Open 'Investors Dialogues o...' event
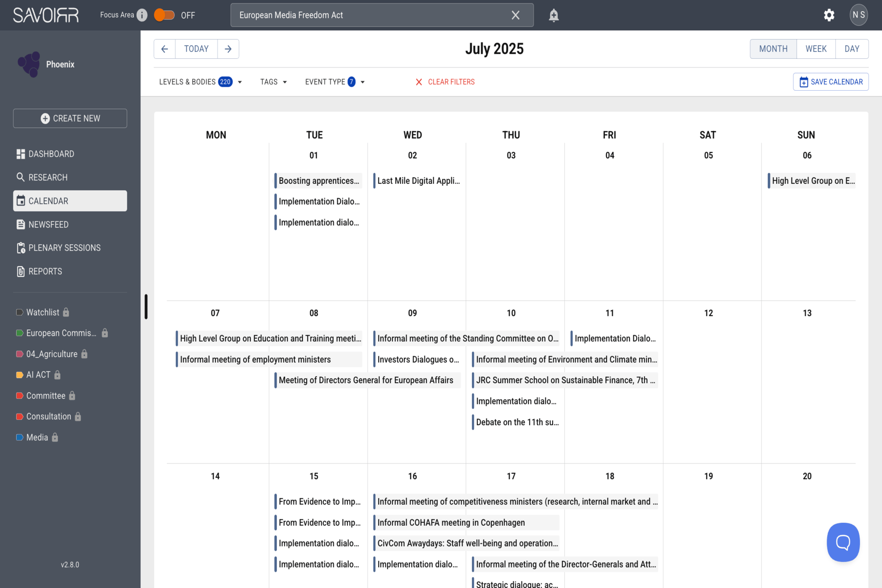Image resolution: width=882 pixels, height=588 pixels. tap(417, 360)
